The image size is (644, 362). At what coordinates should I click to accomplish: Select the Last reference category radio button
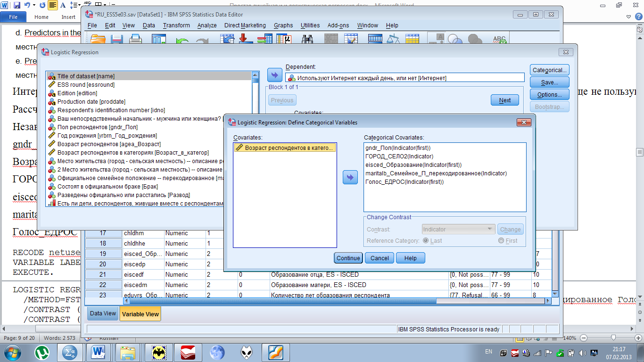click(426, 240)
